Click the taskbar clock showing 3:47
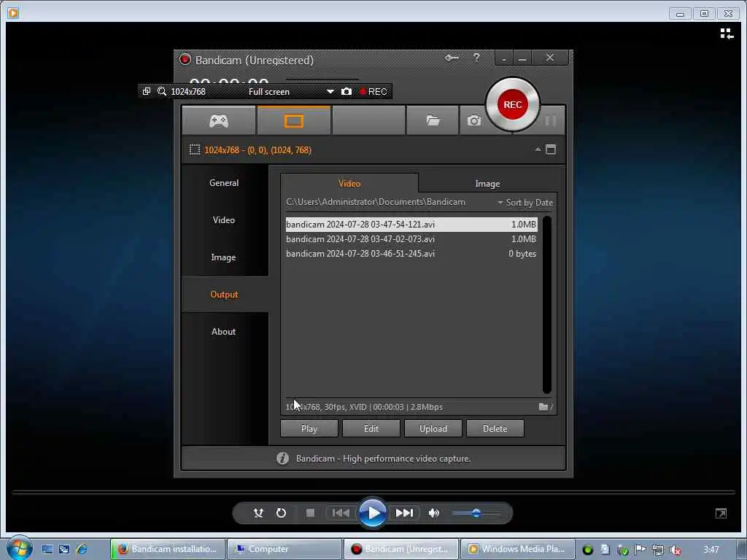The image size is (747, 560). [711, 550]
